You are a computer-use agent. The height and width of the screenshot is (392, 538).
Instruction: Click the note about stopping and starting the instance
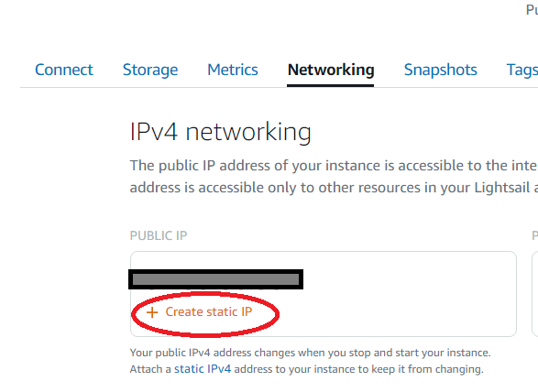(310, 353)
